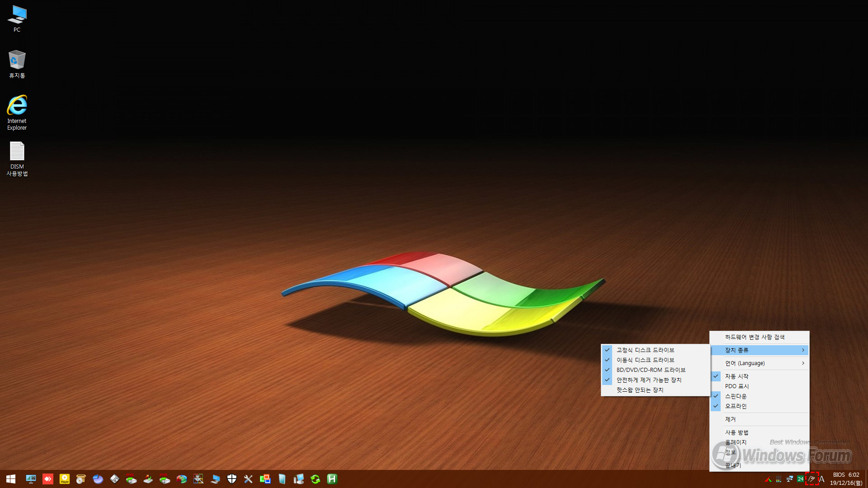Click the dotted grid meter tray icon

pyautogui.click(x=778, y=479)
